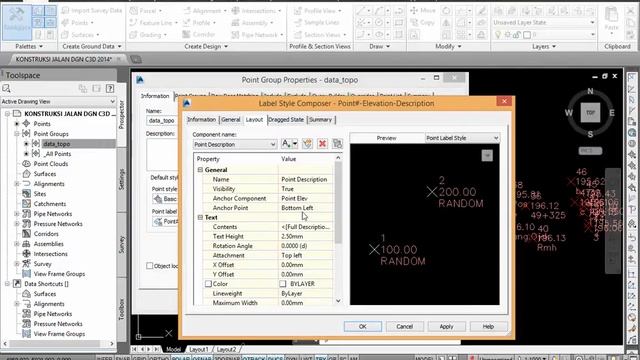Click the TOP face of the ViewCube

(x=590, y=112)
